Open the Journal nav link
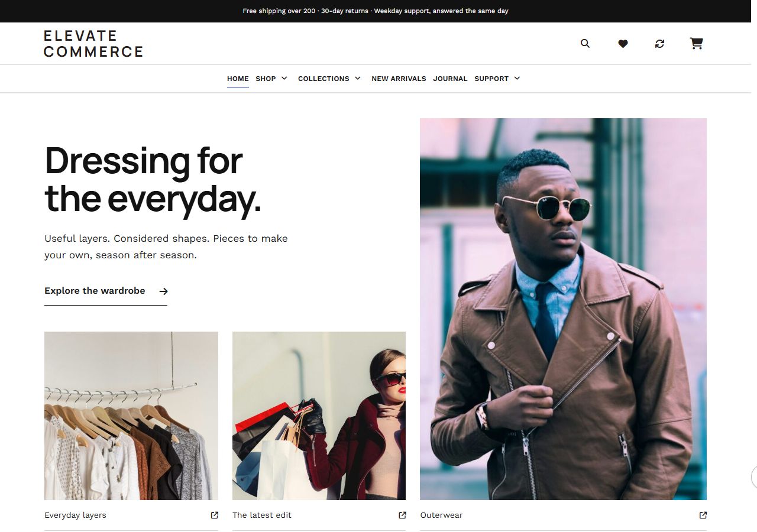757x532 pixels. 450,79
